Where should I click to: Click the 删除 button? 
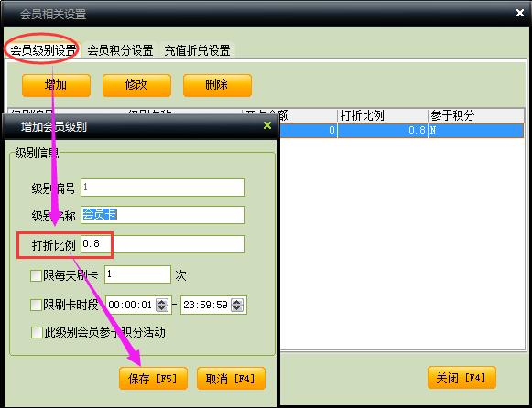pyautogui.click(x=217, y=85)
